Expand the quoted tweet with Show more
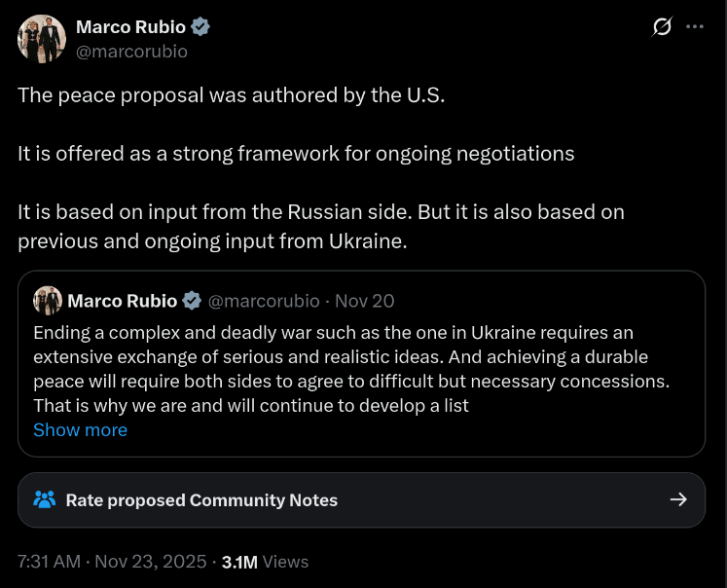The image size is (727, 588). point(80,429)
